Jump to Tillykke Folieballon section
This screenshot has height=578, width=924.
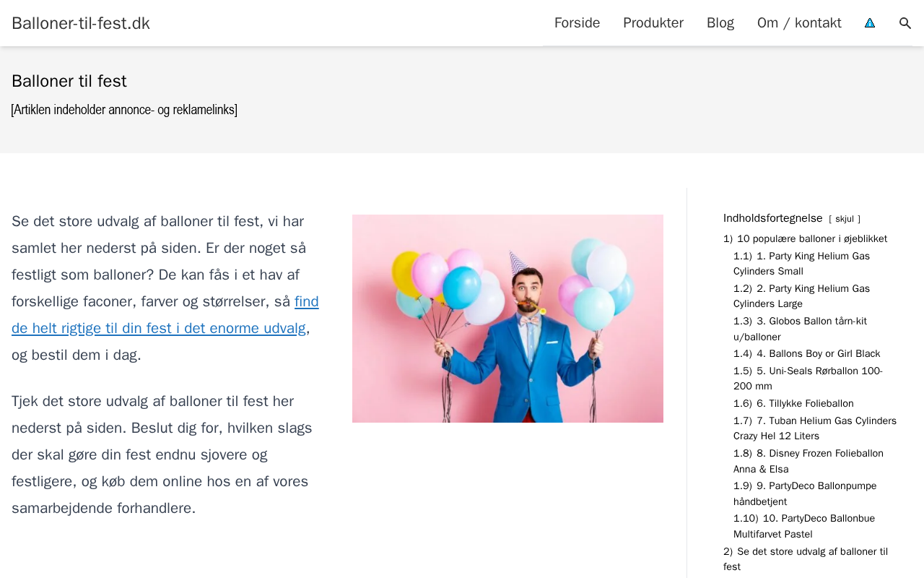(x=804, y=404)
